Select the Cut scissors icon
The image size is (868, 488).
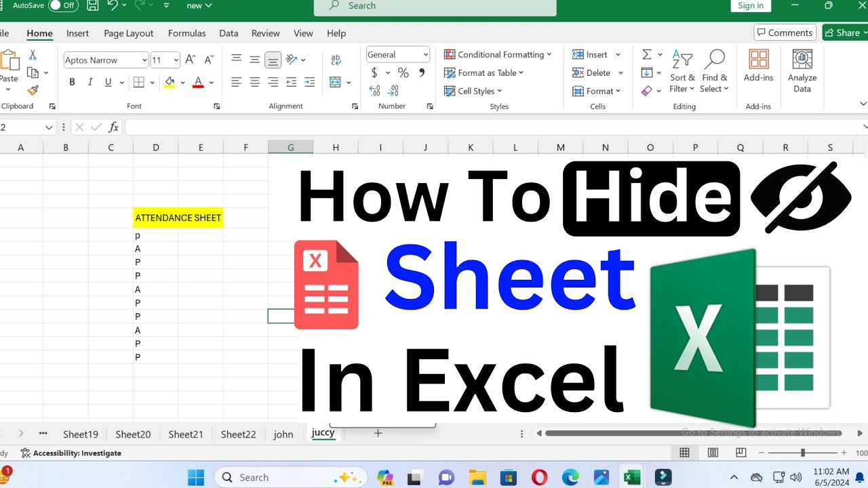point(33,55)
